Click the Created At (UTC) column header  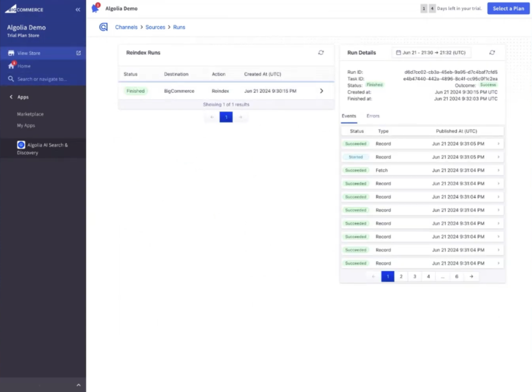(x=263, y=74)
